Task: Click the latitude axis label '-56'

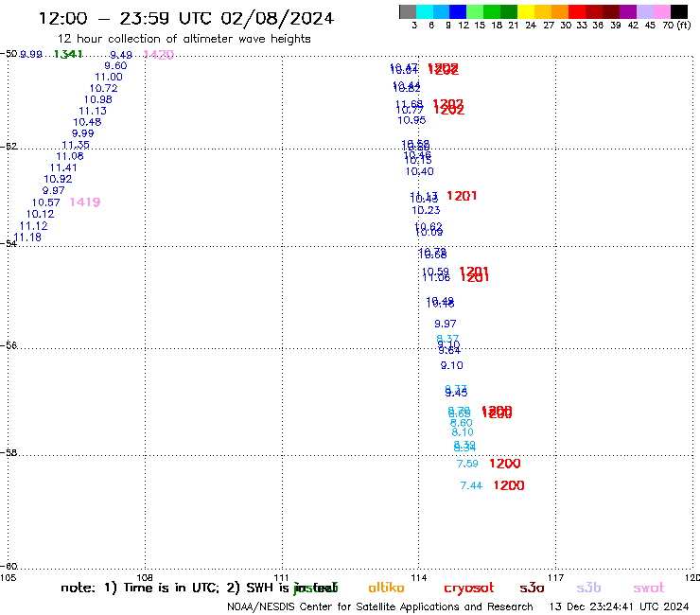Action: click(9, 345)
